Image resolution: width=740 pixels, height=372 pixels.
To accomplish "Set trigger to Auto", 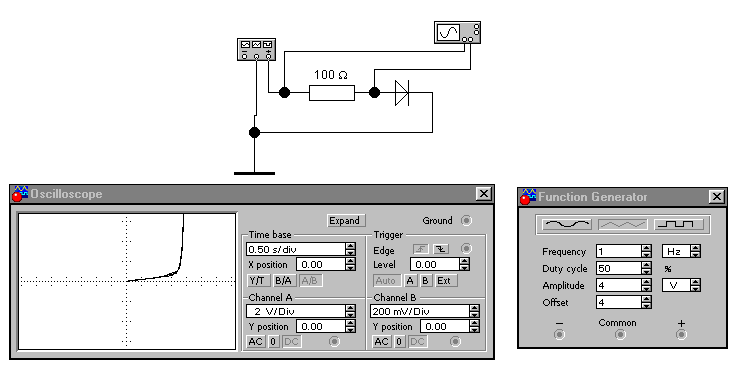I will click(x=386, y=281).
